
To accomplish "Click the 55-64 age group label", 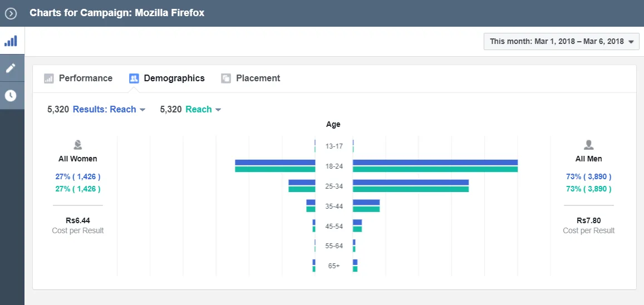I will [333, 246].
